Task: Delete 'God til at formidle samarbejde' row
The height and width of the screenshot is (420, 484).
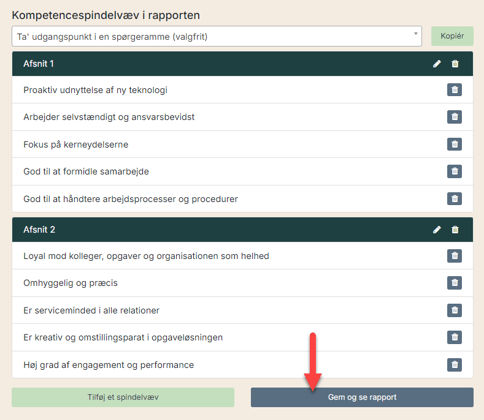Action: pos(454,171)
